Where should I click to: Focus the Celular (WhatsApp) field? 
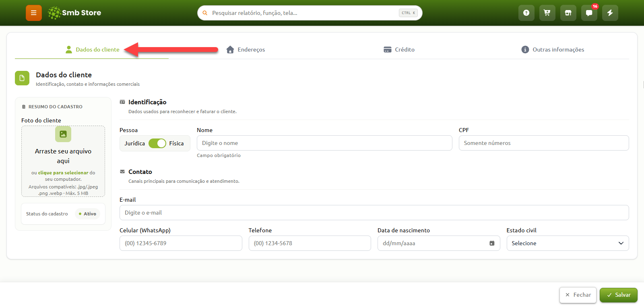tap(181, 243)
